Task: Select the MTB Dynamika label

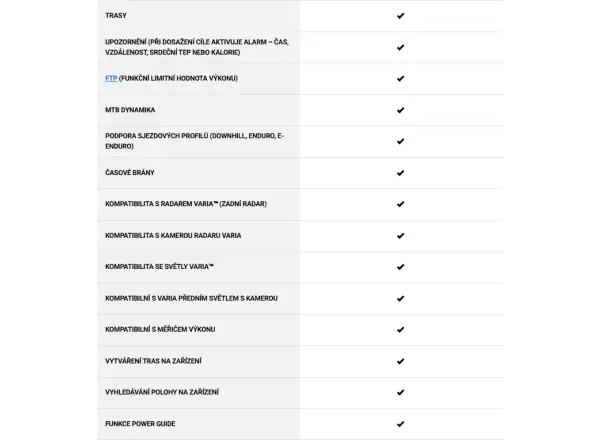Action: [130, 110]
